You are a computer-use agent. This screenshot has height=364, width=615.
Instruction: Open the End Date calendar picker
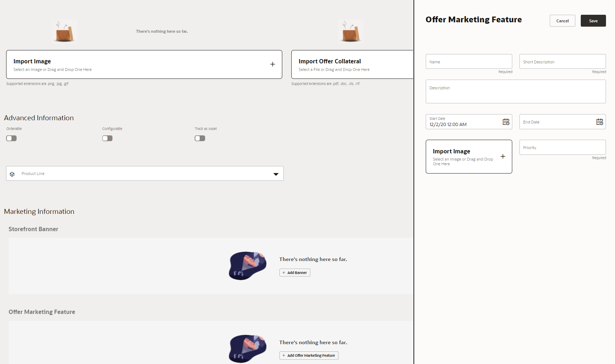point(599,122)
